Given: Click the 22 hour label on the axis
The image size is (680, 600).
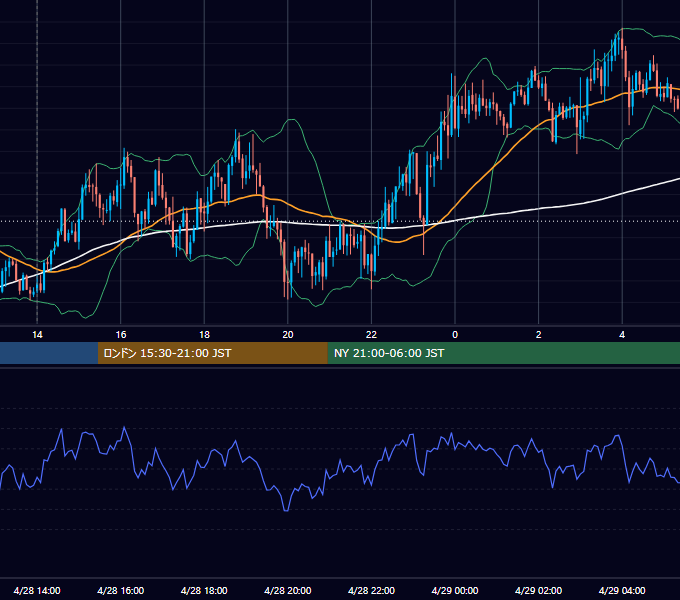Looking at the screenshot, I should [371, 335].
